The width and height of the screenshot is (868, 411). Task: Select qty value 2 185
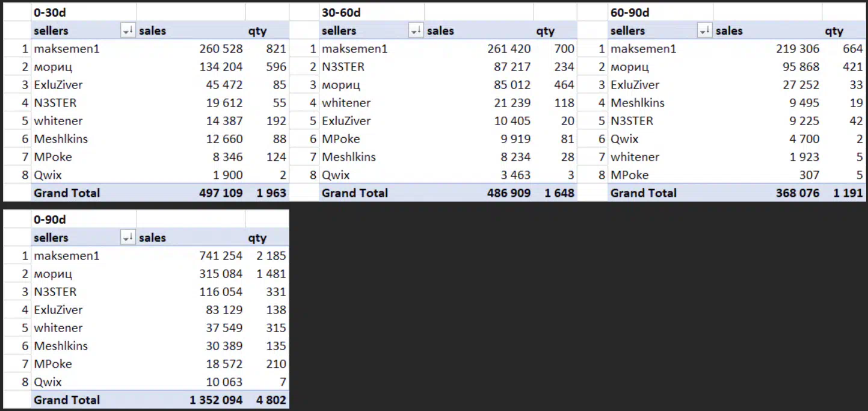pos(272,256)
